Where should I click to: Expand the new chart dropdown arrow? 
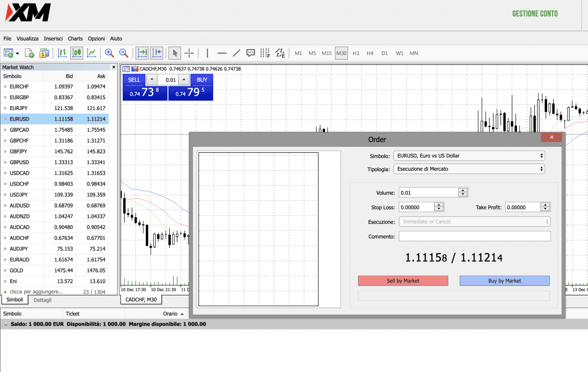(x=18, y=53)
